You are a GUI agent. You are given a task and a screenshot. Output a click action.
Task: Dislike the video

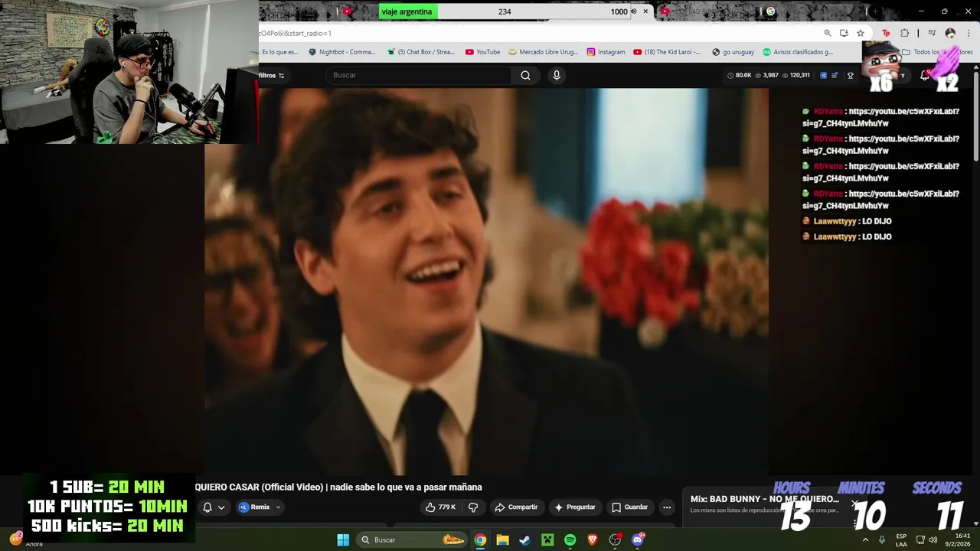pyautogui.click(x=473, y=507)
